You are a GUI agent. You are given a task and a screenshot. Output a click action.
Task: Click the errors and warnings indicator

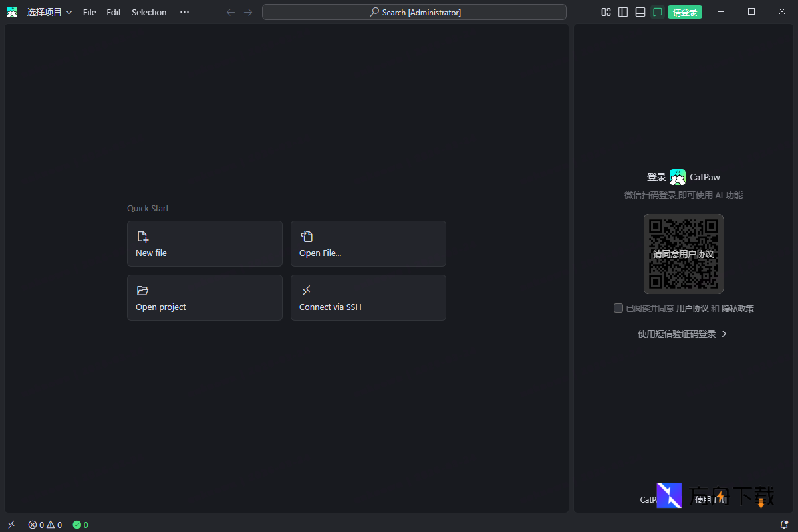coord(45,525)
